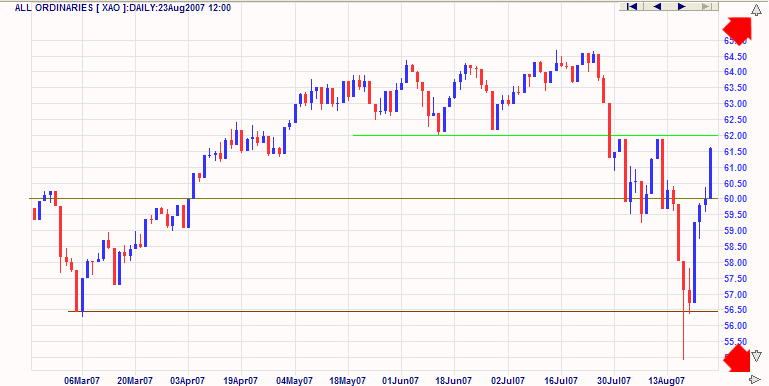Click the 63.00 price label

[x=735, y=104]
